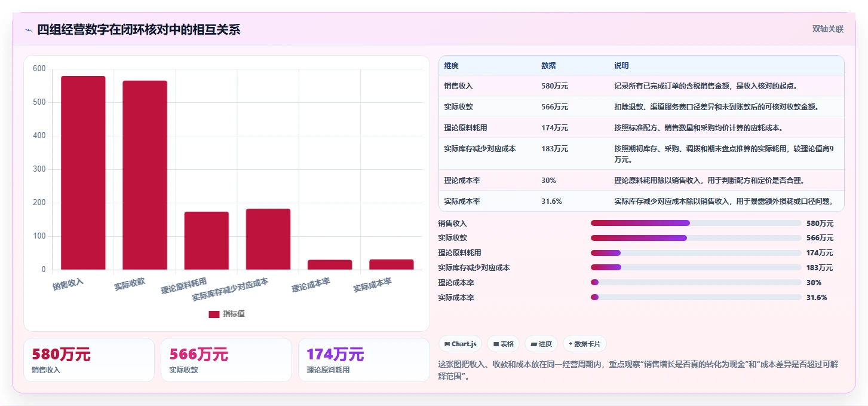Click the 理论原料耗用 progress bar
Viewport: 868px width, 406px height.
pos(696,253)
